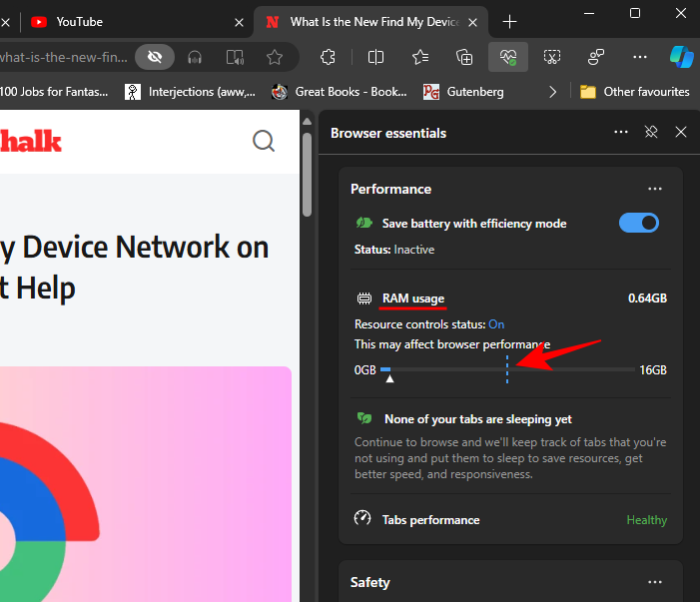Click the RAM limit dashed marker

click(x=507, y=369)
